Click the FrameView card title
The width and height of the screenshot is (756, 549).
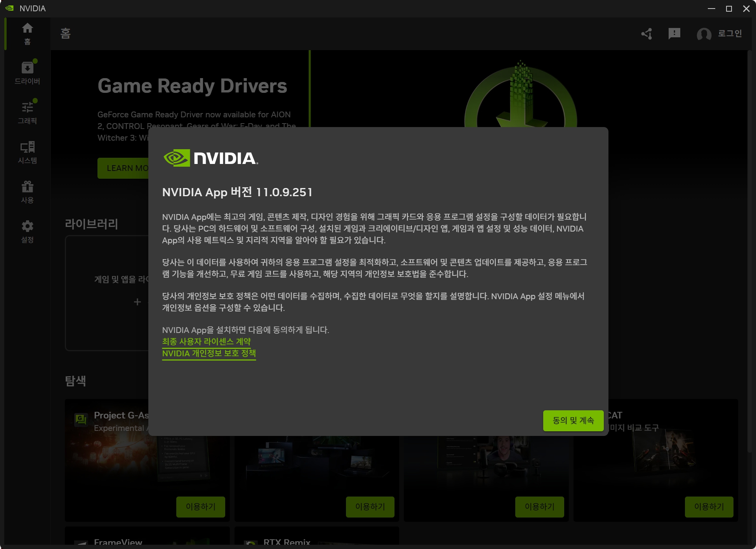(118, 542)
